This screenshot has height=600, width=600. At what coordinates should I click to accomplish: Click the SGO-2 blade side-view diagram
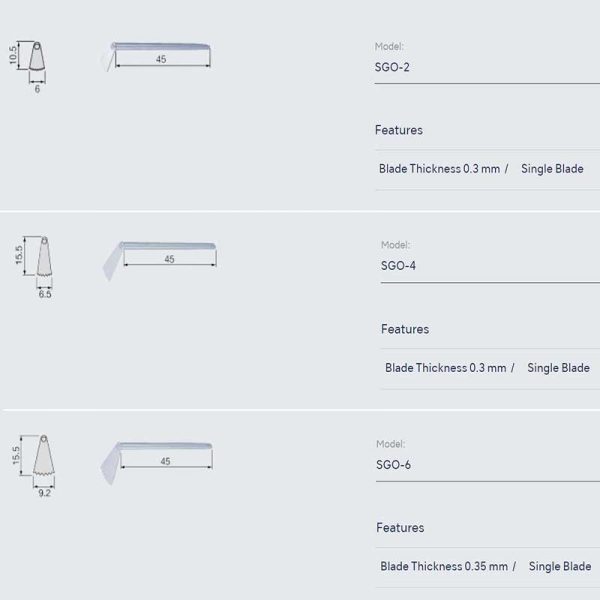point(160,53)
